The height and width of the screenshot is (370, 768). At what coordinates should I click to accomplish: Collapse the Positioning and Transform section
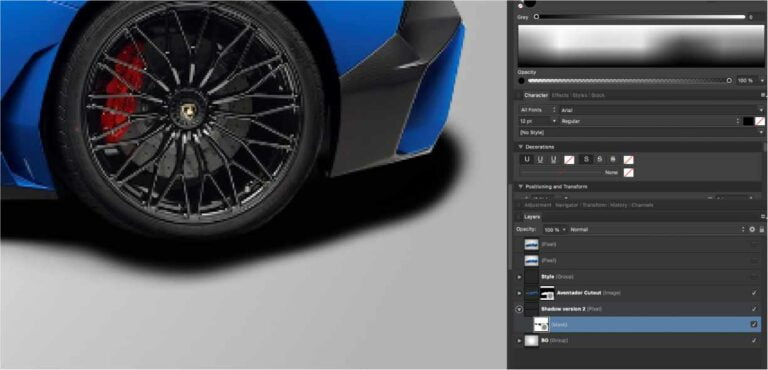(521, 187)
